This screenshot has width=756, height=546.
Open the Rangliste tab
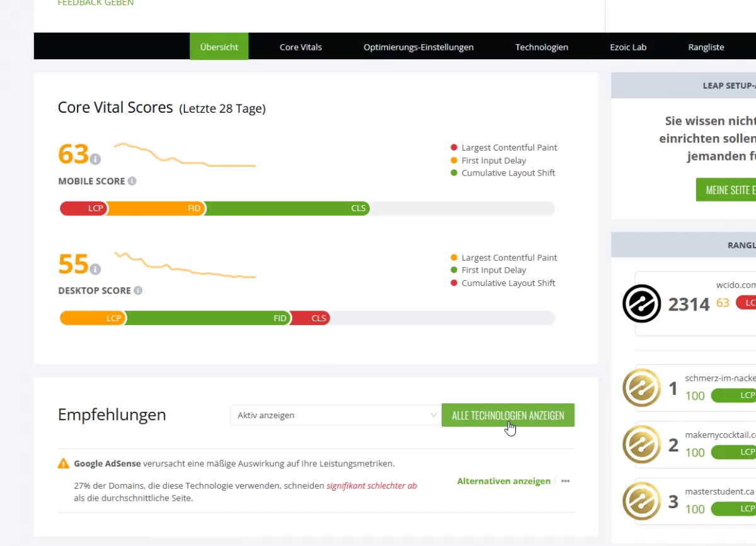(x=706, y=47)
